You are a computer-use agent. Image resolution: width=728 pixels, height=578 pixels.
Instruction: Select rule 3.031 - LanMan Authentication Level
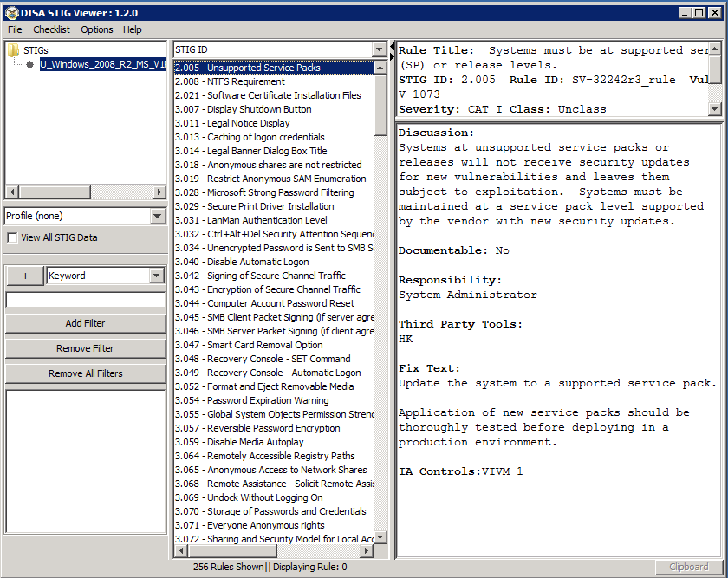pyautogui.click(x=274, y=220)
